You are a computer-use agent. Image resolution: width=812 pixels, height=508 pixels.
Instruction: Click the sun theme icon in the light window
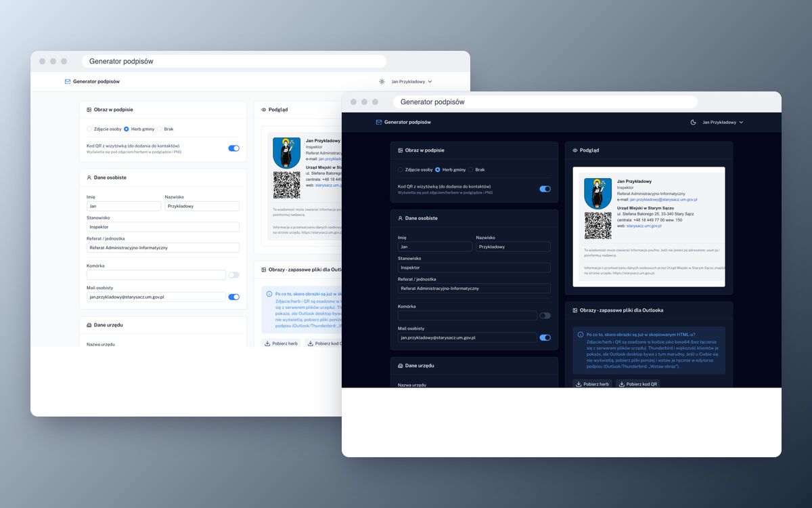click(382, 81)
